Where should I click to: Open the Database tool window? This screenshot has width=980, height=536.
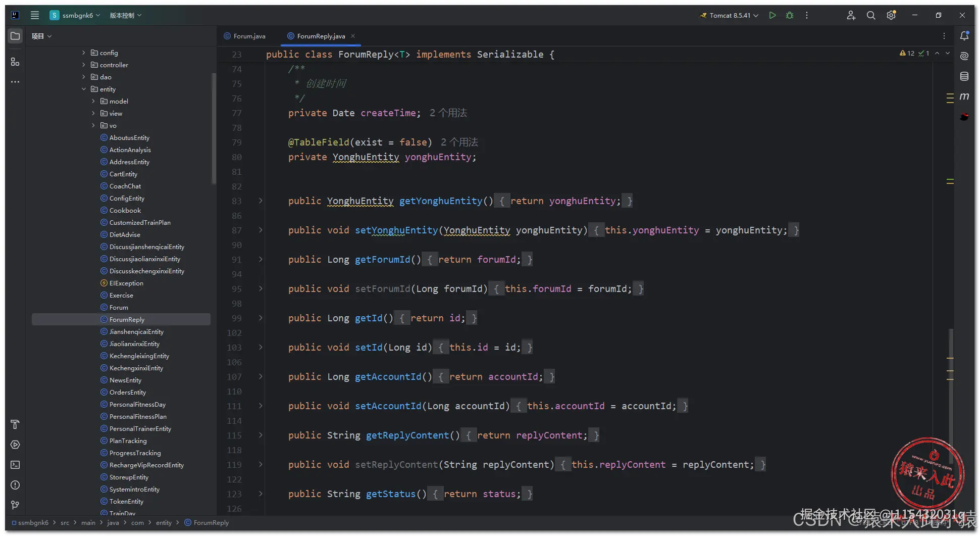point(964,76)
